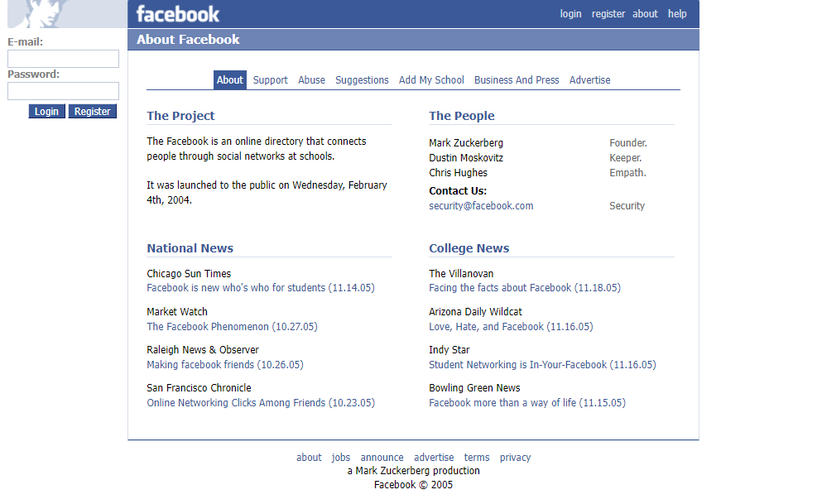The width and height of the screenshot is (822, 504).
Task: Click the jobs link in footer
Action: (341, 458)
